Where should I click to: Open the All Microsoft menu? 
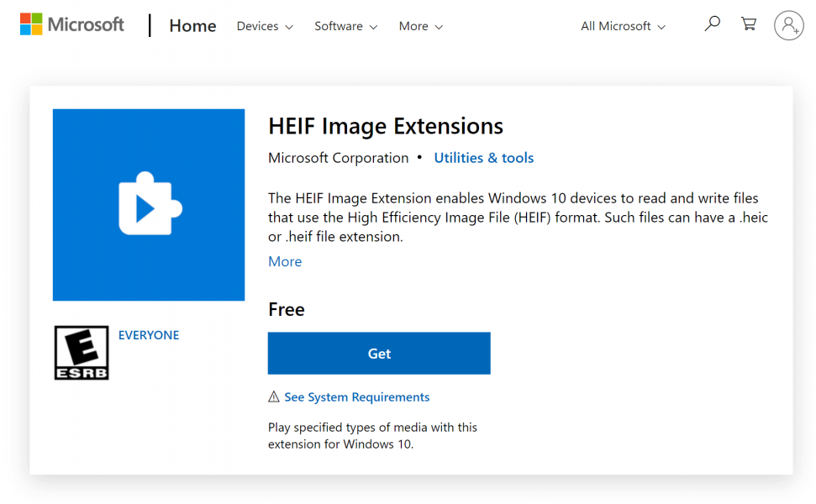pyautogui.click(x=622, y=26)
